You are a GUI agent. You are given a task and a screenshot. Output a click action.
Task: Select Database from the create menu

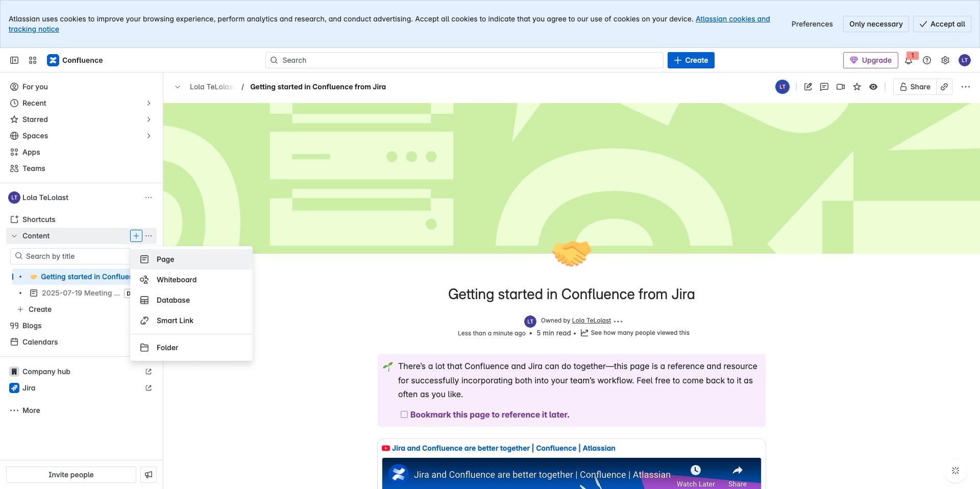tap(191, 300)
